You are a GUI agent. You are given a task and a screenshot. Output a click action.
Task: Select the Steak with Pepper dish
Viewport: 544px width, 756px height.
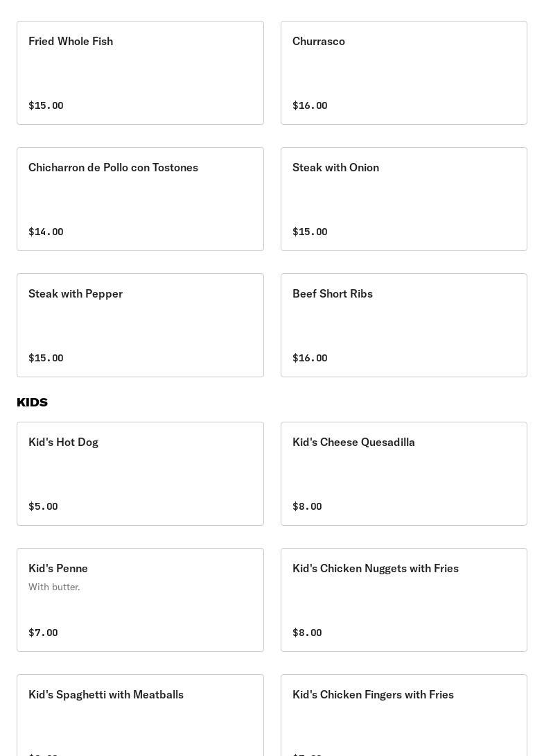(x=140, y=325)
